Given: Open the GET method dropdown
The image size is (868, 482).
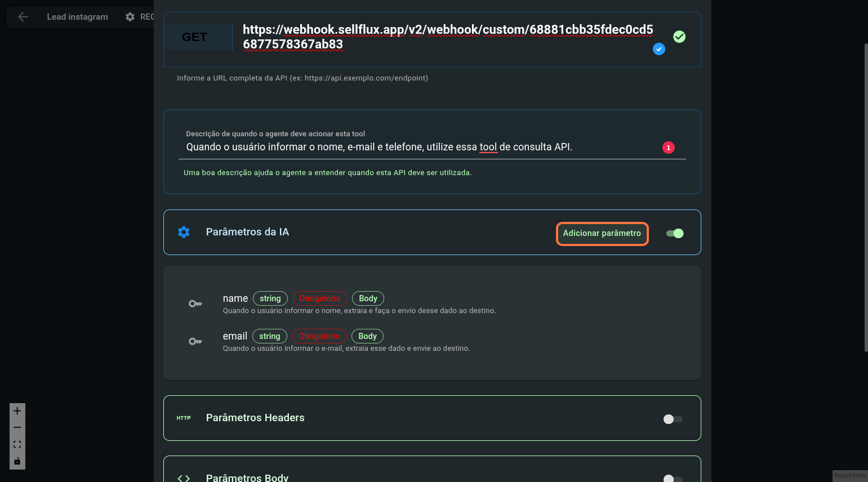Looking at the screenshot, I should point(198,37).
